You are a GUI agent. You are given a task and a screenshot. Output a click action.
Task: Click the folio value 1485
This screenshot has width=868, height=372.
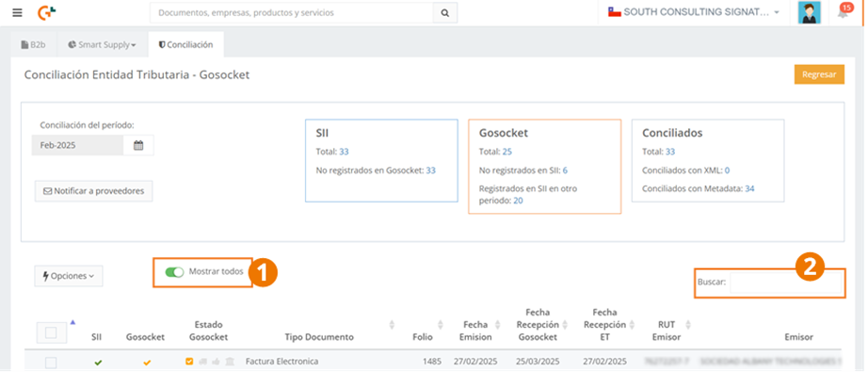pyautogui.click(x=432, y=362)
